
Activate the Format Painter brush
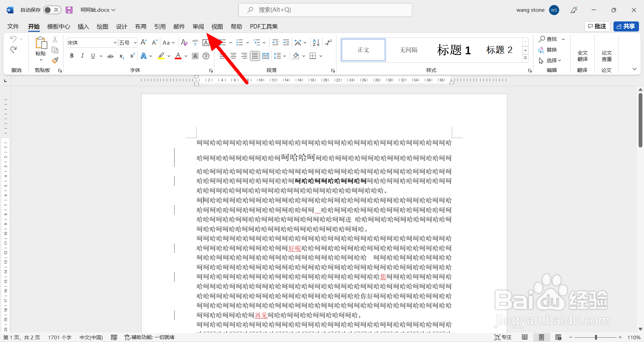point(55,61)
